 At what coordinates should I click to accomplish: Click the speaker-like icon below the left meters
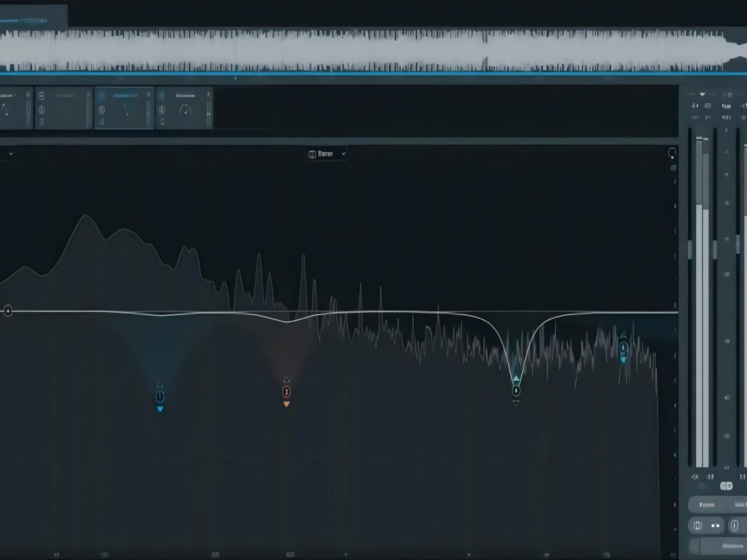pyautogui.click(x=710, y=476)
